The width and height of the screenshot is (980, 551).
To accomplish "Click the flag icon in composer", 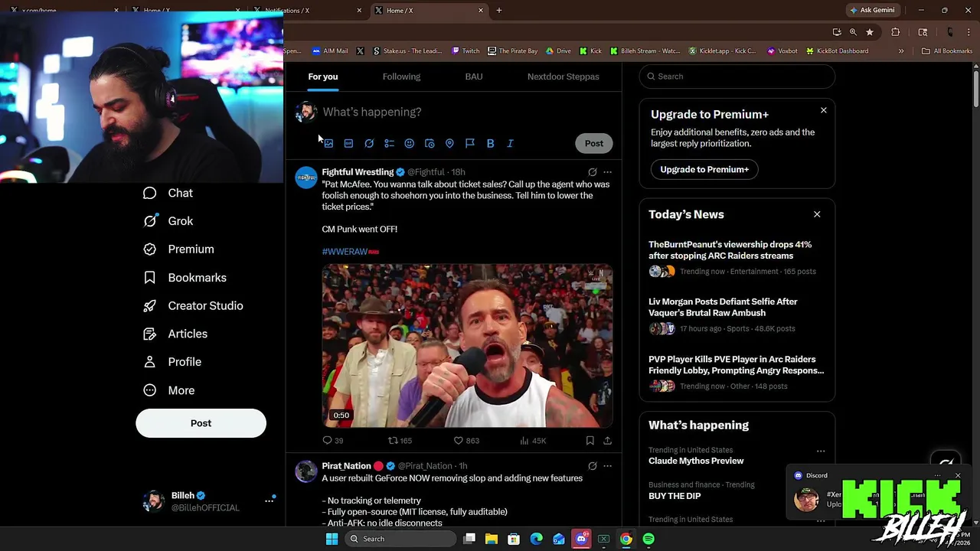I will (x=470, y=143).
